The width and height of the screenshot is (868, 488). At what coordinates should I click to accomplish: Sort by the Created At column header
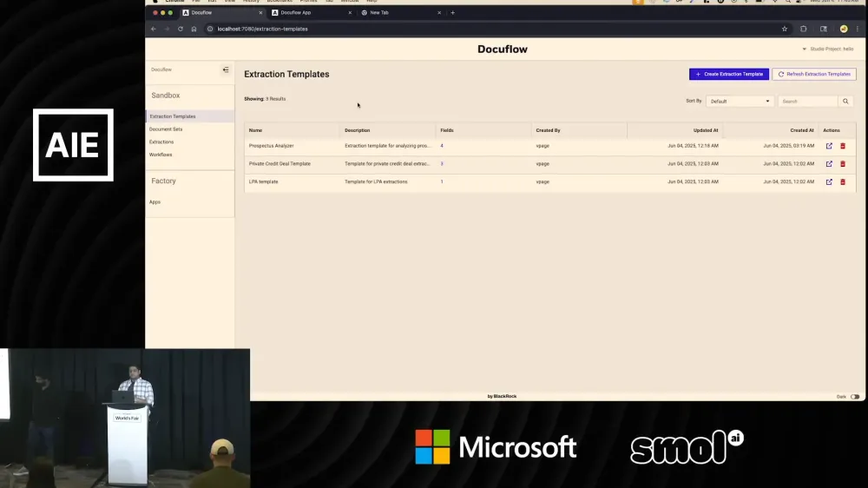(801, 130)
